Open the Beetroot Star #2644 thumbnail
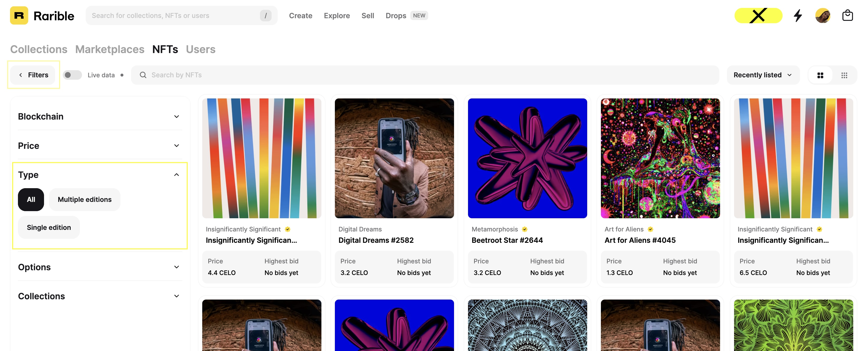 (527, 158)
